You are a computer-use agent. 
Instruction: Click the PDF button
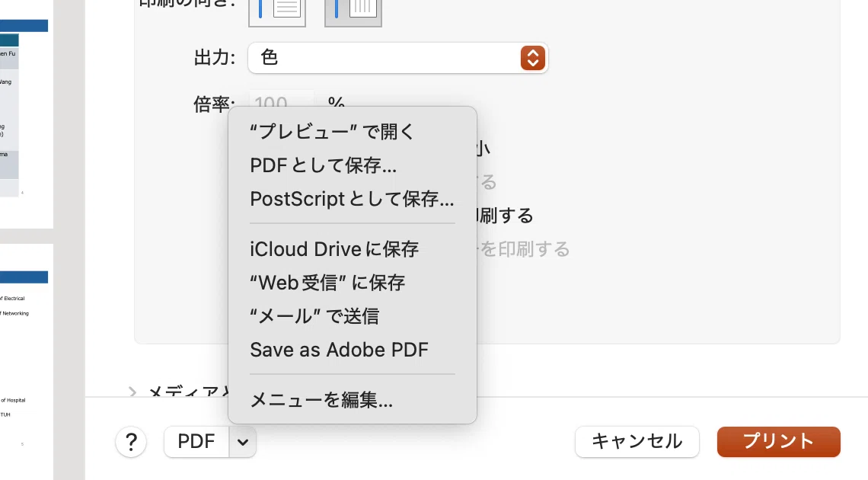coord(196,442)
